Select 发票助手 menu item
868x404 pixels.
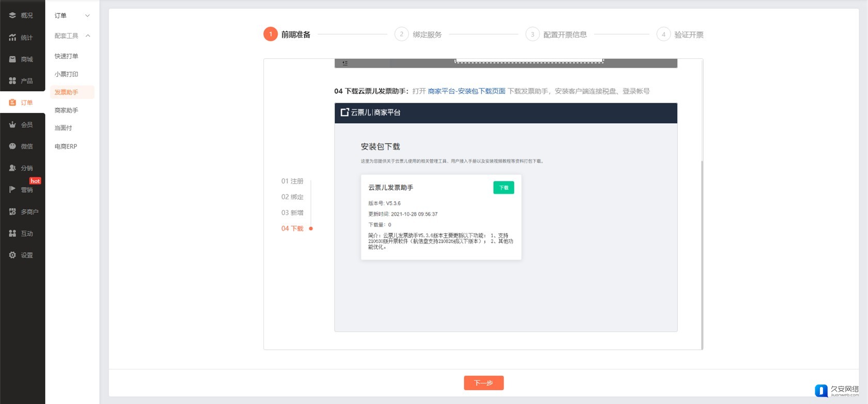(66, 92)
